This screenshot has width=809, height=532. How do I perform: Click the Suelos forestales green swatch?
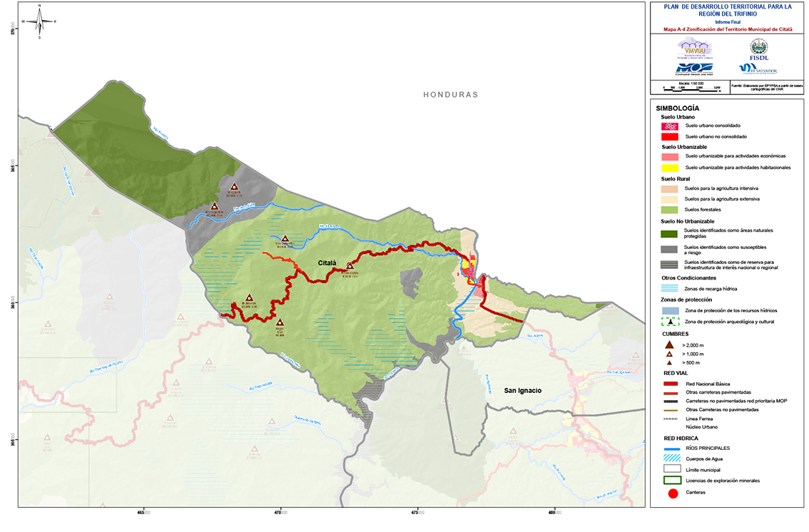668,210
